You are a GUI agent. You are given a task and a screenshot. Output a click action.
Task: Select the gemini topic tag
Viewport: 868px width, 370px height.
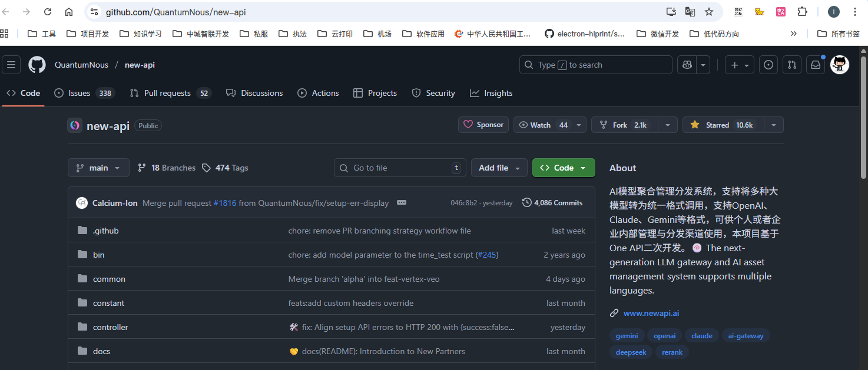[627, 336]
